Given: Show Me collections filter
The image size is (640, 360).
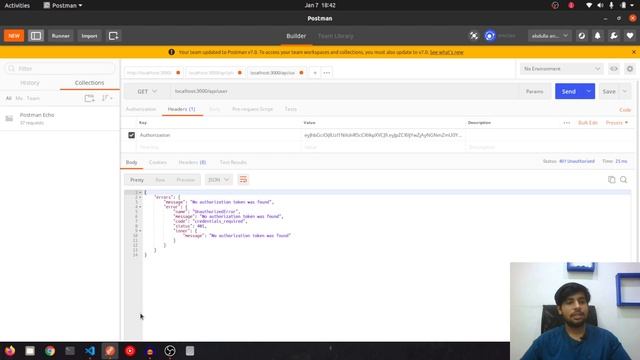Looking at the screenshot, I should click(x=19, y=98).
